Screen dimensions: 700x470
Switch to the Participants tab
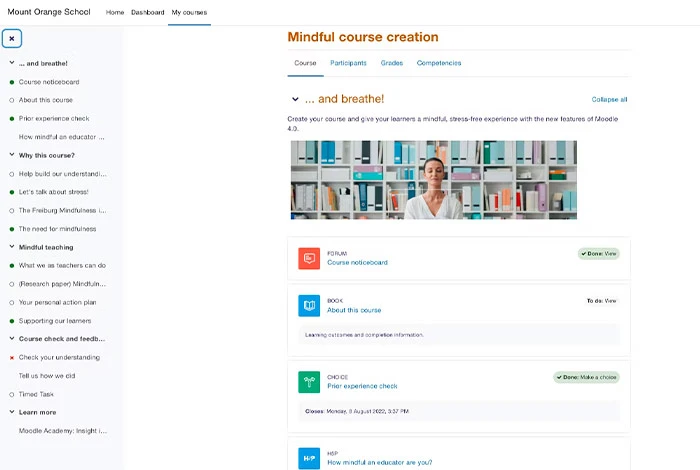pos(348,63)
